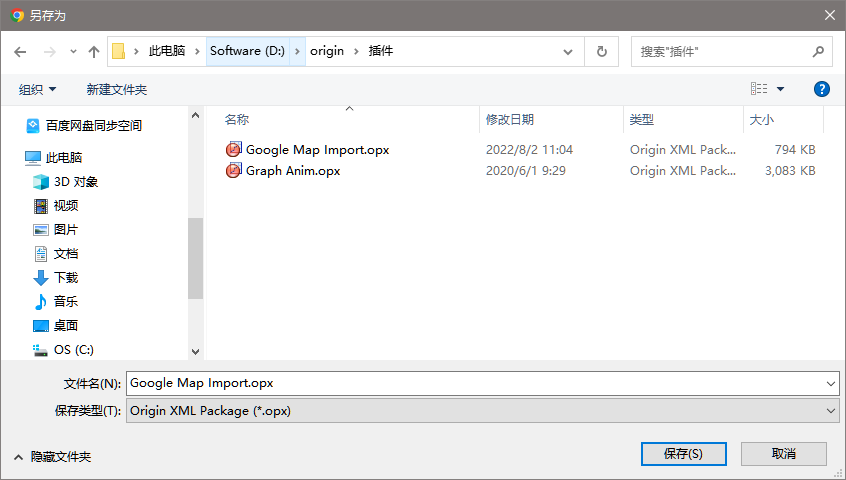This screenshot has height=480, width=846.
Task: Refresh the current folder
Action: point(602,52)
